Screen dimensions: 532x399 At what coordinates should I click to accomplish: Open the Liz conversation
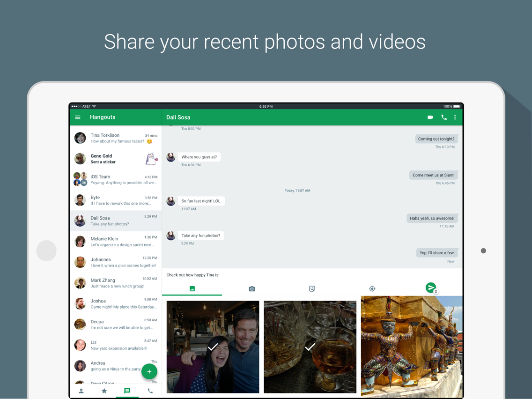116,345
